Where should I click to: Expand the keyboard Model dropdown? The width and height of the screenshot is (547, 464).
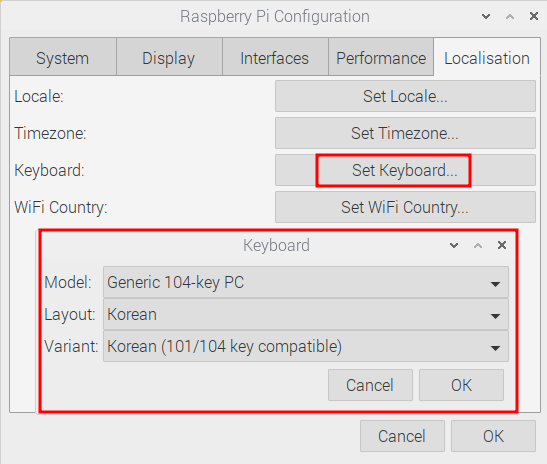click(x=306, y=282)
